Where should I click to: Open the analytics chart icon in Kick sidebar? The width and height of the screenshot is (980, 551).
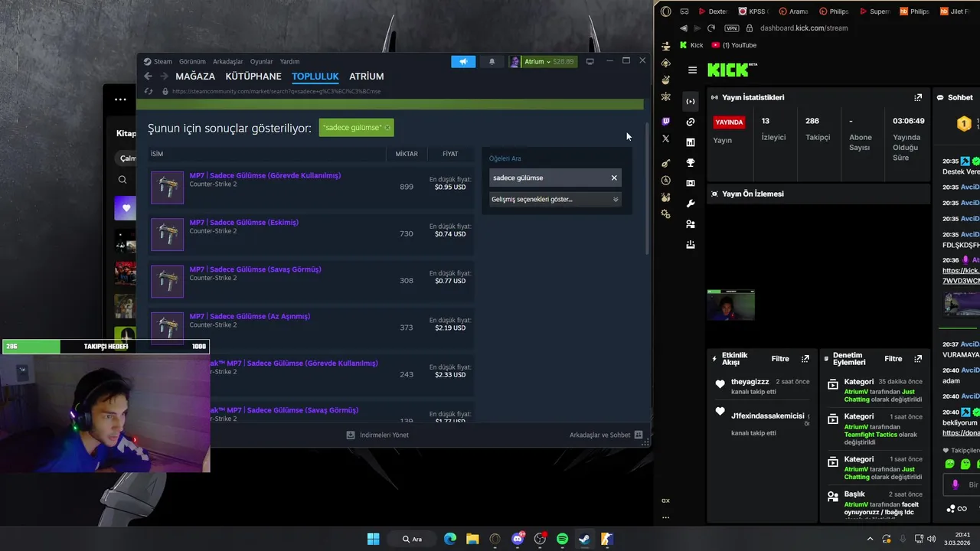click(x=691, y=142)
